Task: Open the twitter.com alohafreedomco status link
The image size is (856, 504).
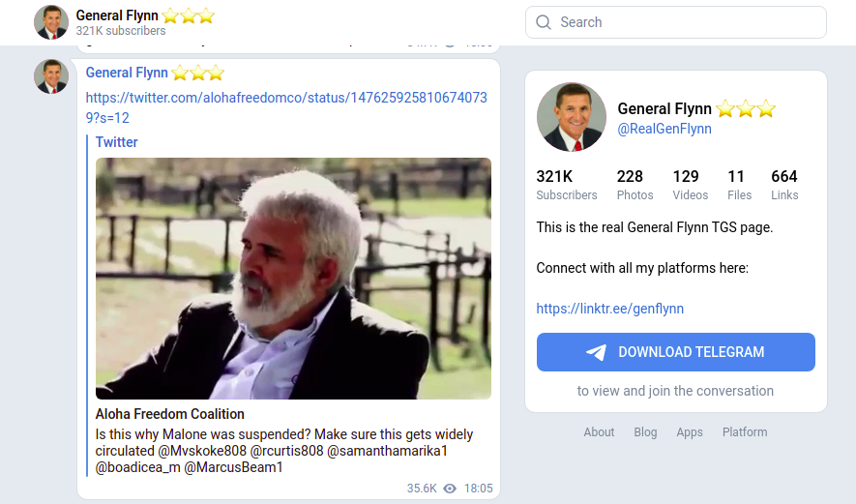Action: [x=286, y=107]
